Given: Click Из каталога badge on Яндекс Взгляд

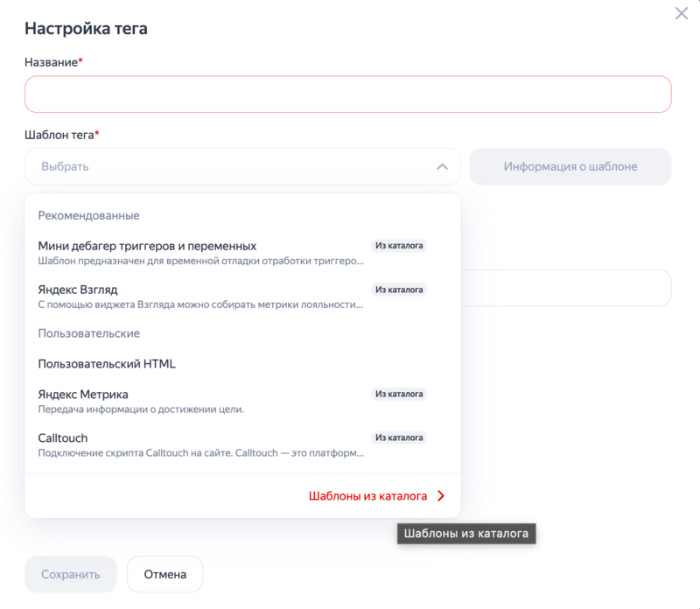Looking at the screenshot, I should coord(399,290).
